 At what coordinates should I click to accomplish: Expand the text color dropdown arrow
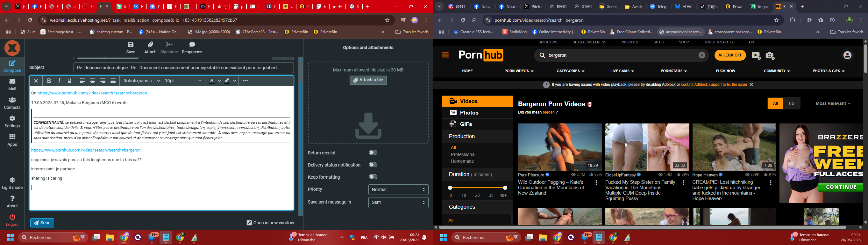[219, 81]
